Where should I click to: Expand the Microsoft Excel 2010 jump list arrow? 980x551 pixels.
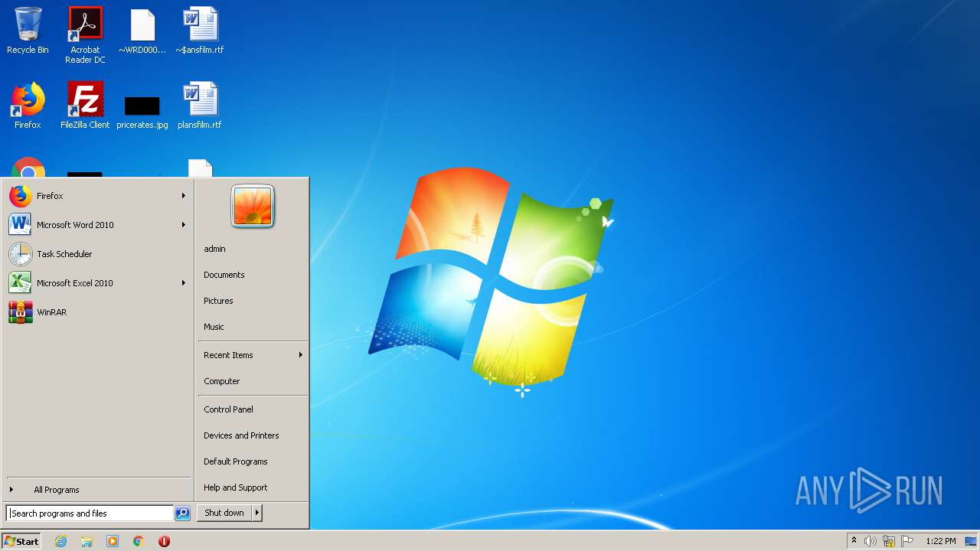pos(184,283)
